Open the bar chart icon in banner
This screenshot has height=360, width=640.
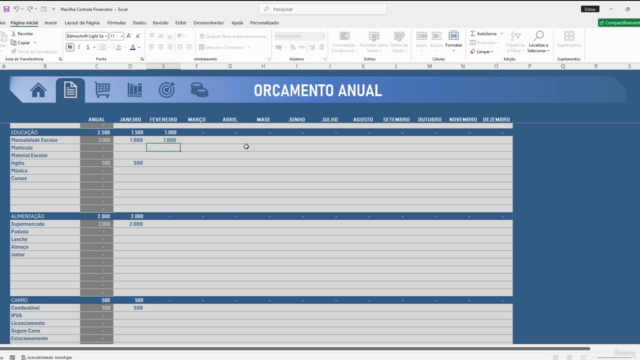[x=134, y=90]
